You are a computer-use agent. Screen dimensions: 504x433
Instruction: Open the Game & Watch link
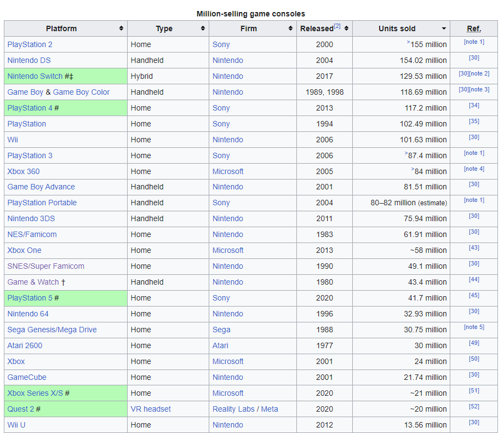[x=33, y=282]
